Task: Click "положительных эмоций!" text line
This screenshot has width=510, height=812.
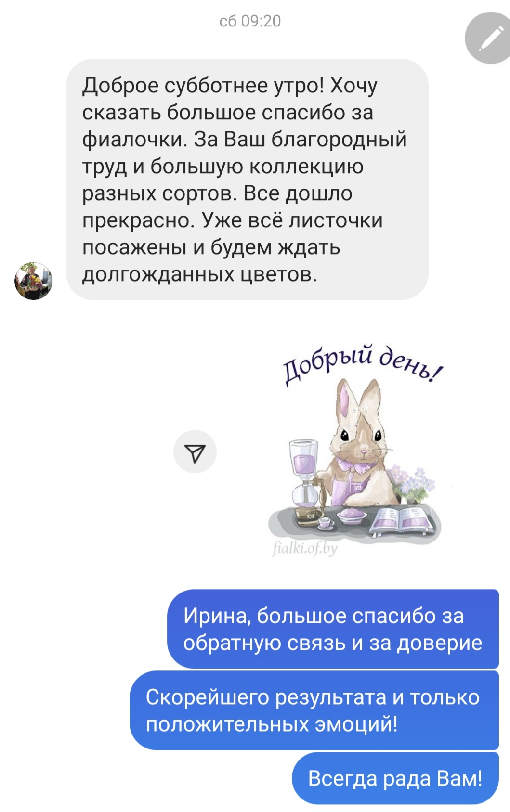Action: tap(272, 724)
